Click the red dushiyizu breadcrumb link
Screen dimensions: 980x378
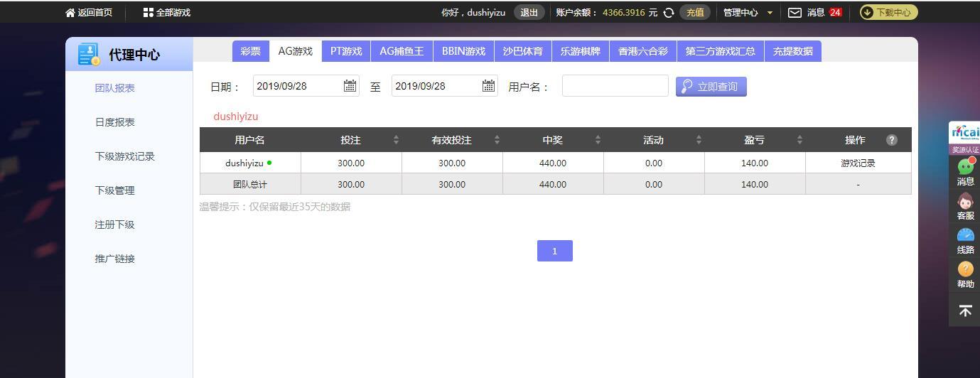pyautogui.click(x=236, y=117)
